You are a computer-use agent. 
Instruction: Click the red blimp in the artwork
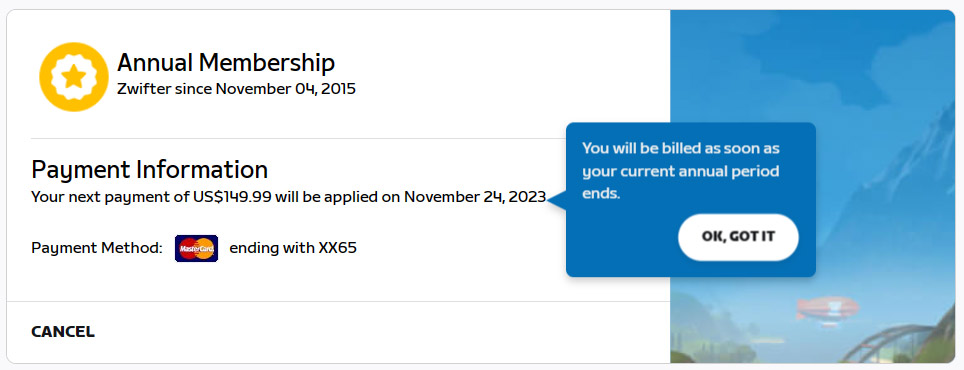pos(828,308)
